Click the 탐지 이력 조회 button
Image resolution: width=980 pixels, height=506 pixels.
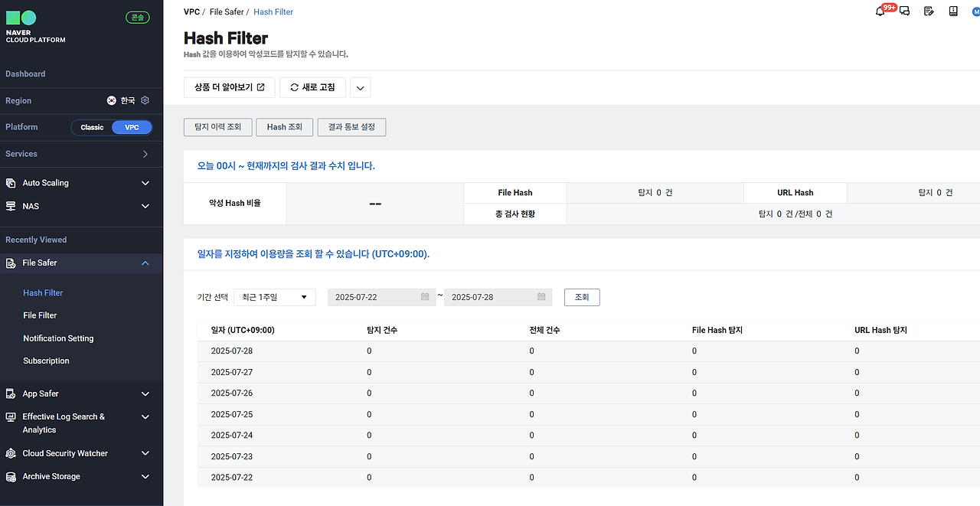218,127
